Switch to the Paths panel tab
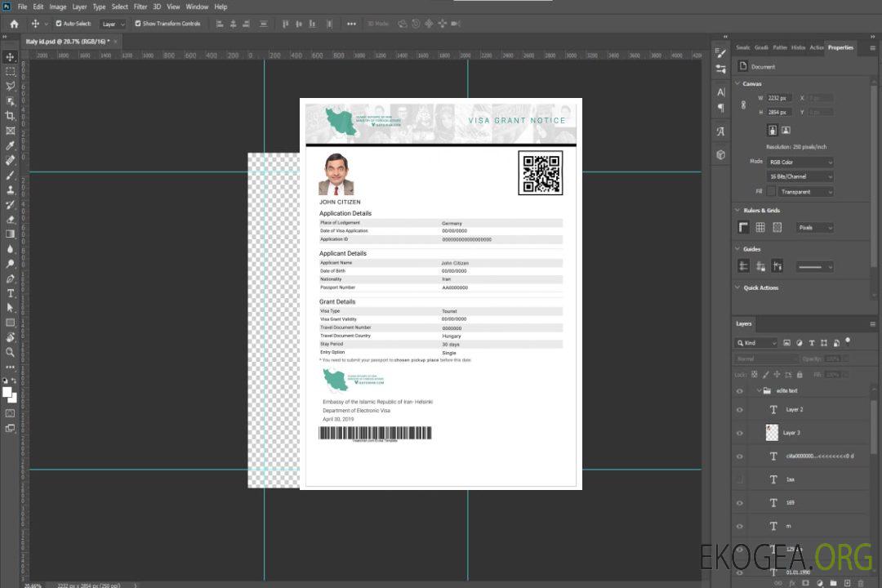Viewport: 882px width, 588px height. point(780,48)
